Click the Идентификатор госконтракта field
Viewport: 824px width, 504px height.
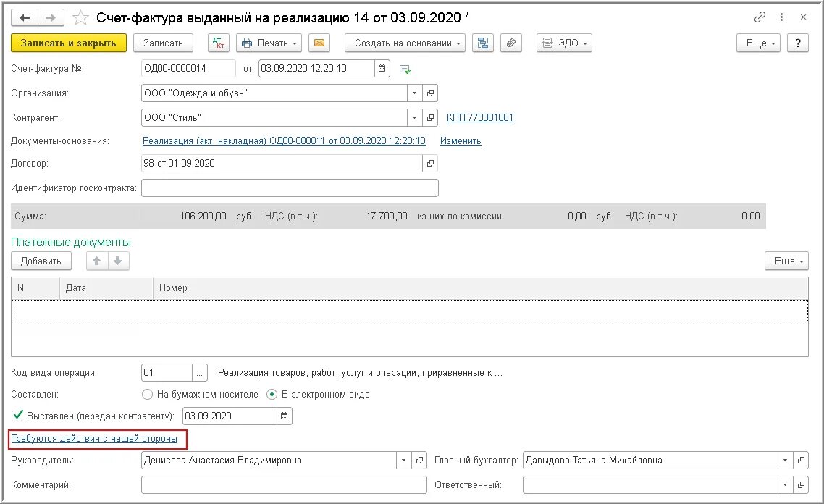[290, 188]
